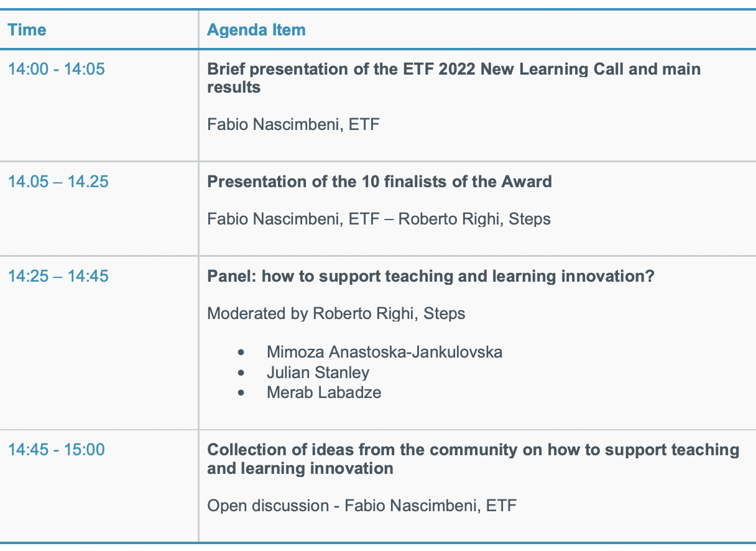Select the 14.05 – 14.25 time slot
756x551 pixels.
[x=58, y=182]
